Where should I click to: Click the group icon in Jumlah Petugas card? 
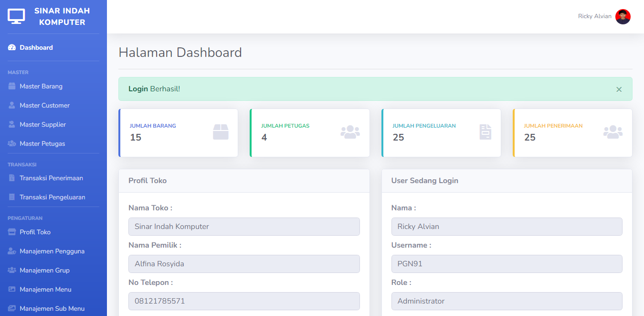[350, 132]
